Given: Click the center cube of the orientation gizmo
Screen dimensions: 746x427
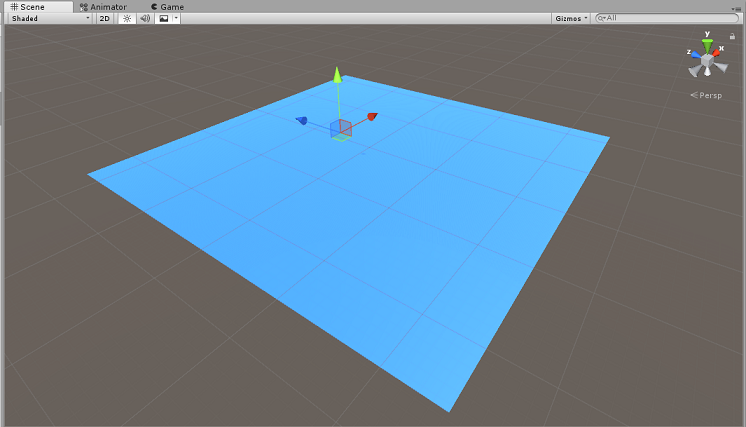Looking at the screenshot, I should [707, 62].
